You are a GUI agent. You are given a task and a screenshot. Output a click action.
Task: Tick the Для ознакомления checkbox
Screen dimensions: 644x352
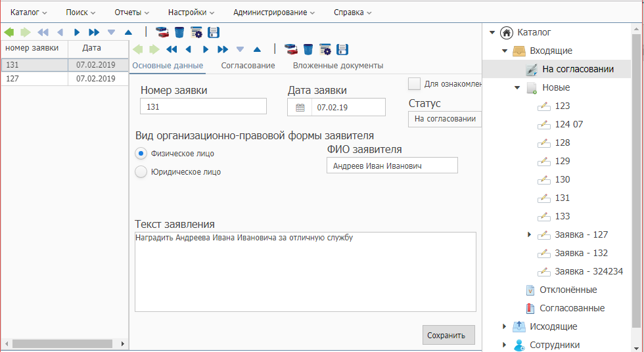[x=414, y=83]
